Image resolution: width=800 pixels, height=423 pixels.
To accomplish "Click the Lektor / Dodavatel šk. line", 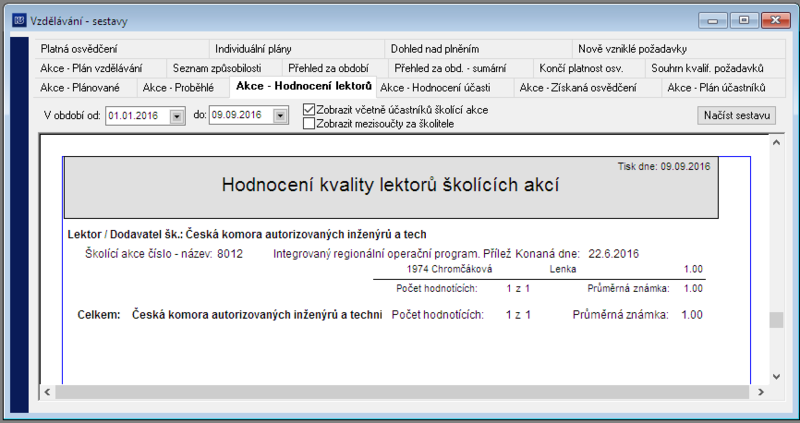I will click(247, 234).
